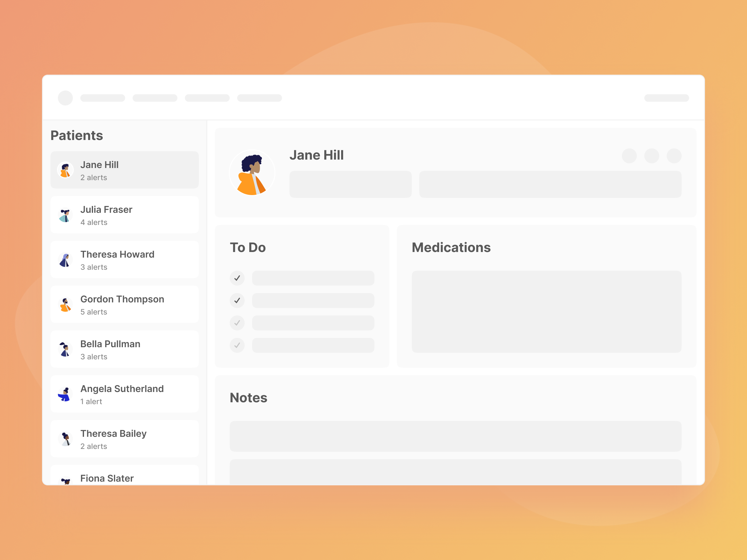Image resolution: width=747 pixels, height=560 pixels.
Task: Click the rightmost circular action button beside Jane Hill
Action: click(674, 156)
